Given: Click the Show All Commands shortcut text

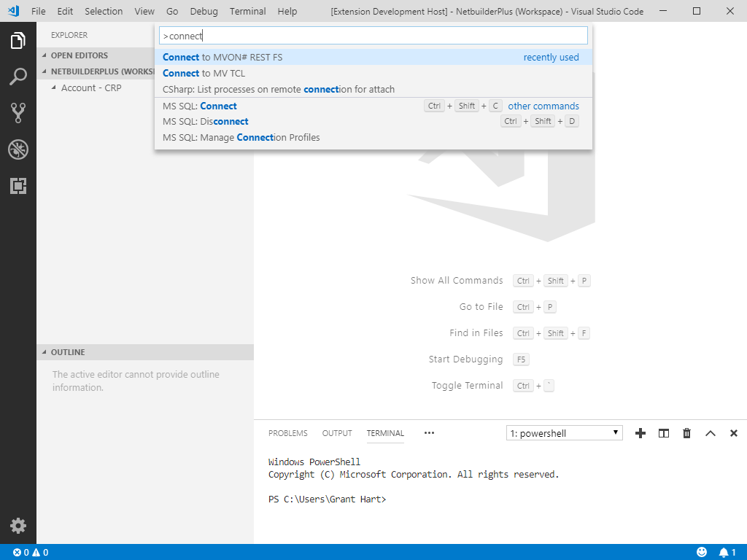Looking at the screenshot, I should [x=457, y=281].
